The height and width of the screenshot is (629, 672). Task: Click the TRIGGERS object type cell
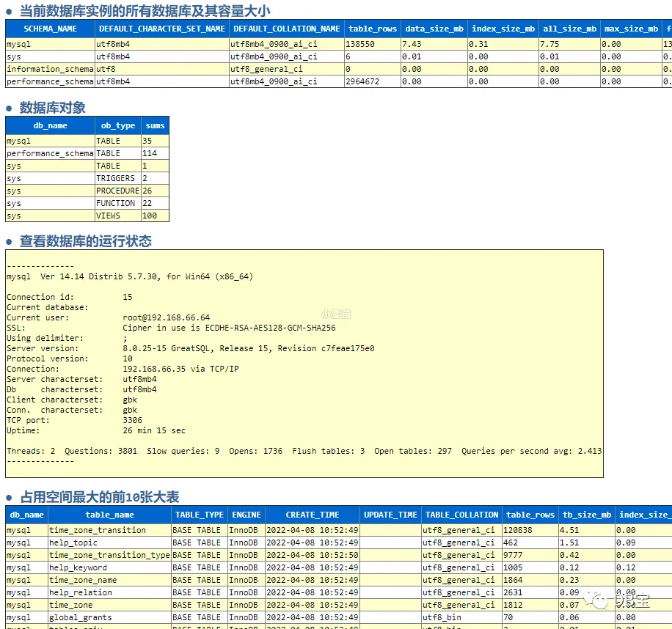118,178
